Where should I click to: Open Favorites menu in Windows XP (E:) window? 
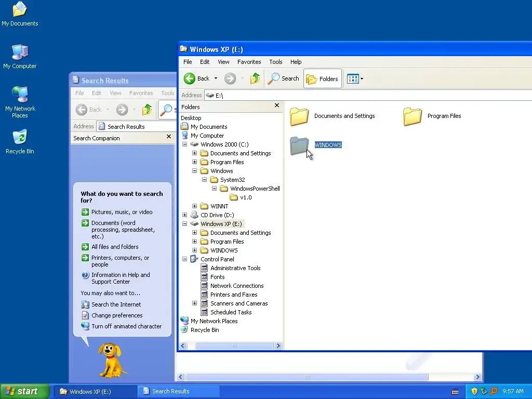click(x=249, y=62)
